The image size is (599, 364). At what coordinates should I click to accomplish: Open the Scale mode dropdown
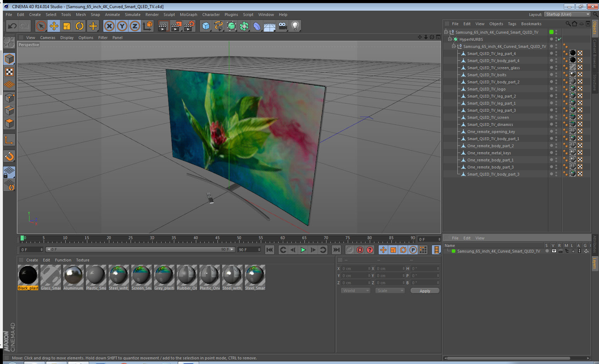click(x=390, y=291)
